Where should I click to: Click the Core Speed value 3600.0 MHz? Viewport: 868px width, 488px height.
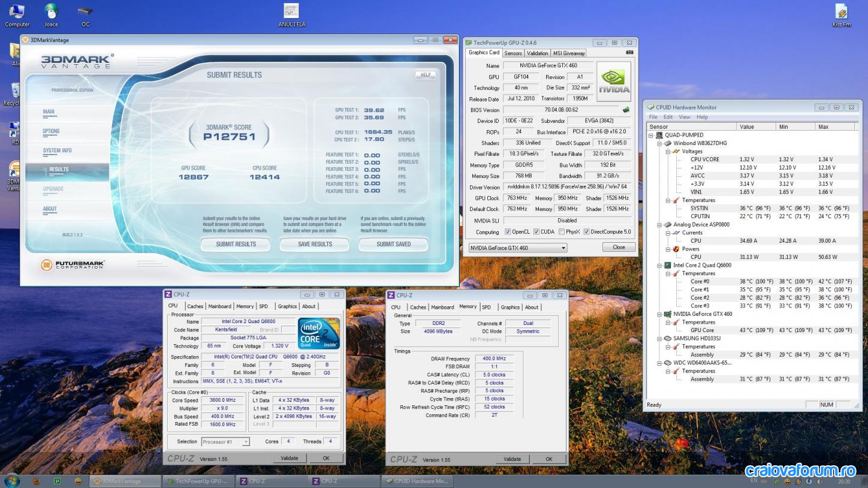point(222,400)
